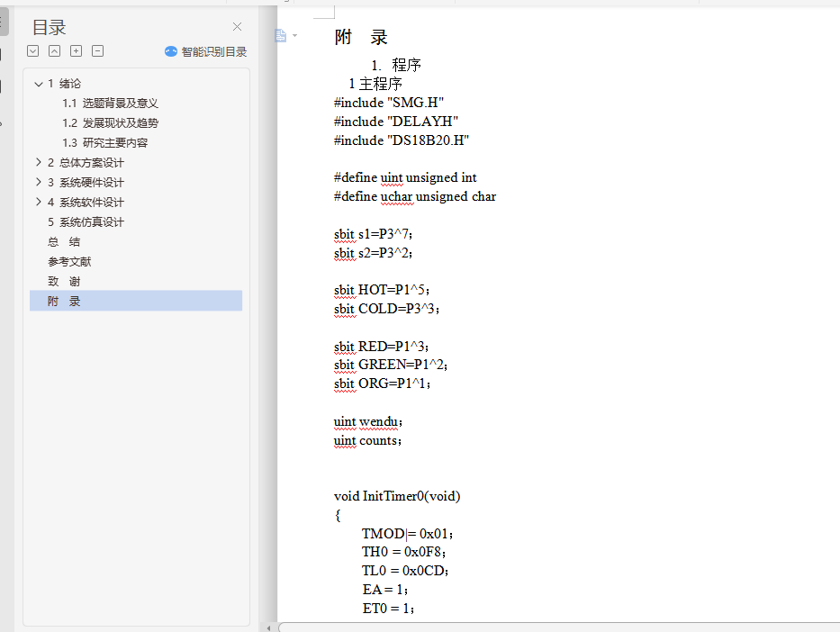Jump to 总 结 in outline
This screenshot has width=840, height=632.
(x=64, y=242)
